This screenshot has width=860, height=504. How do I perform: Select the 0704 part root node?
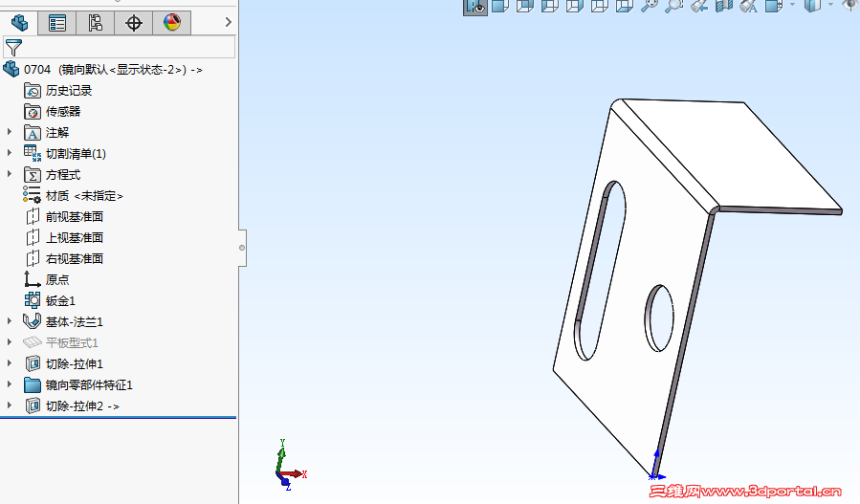click(113, 70)
